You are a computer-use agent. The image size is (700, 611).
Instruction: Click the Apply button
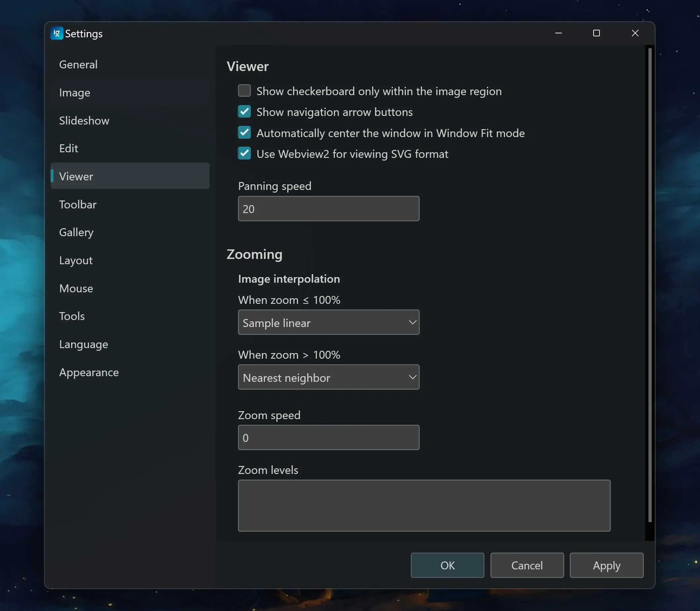tap(606, 566)
